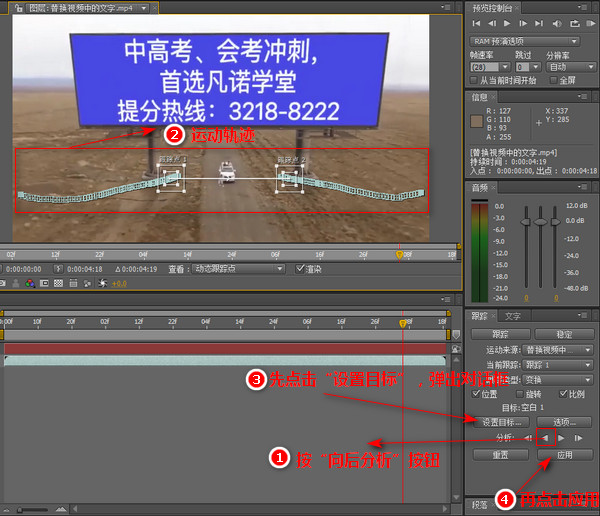The height and width of the screenshot is (516, 600).
Task: Step back one frame in Preview panel
Action: pos(492,23)
